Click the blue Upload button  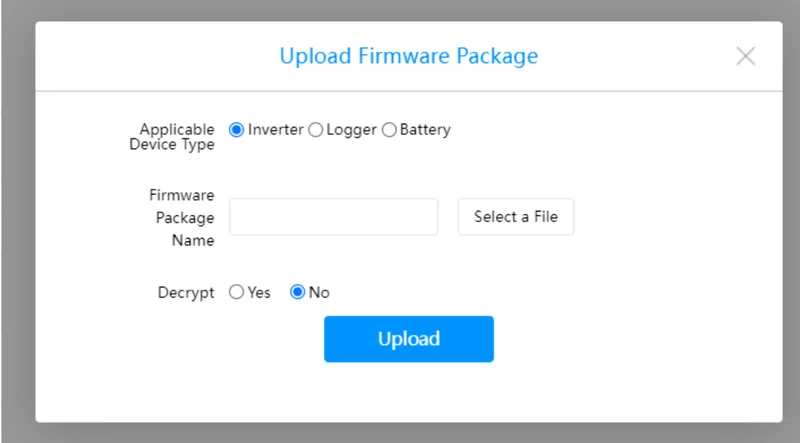click(408, 339)
